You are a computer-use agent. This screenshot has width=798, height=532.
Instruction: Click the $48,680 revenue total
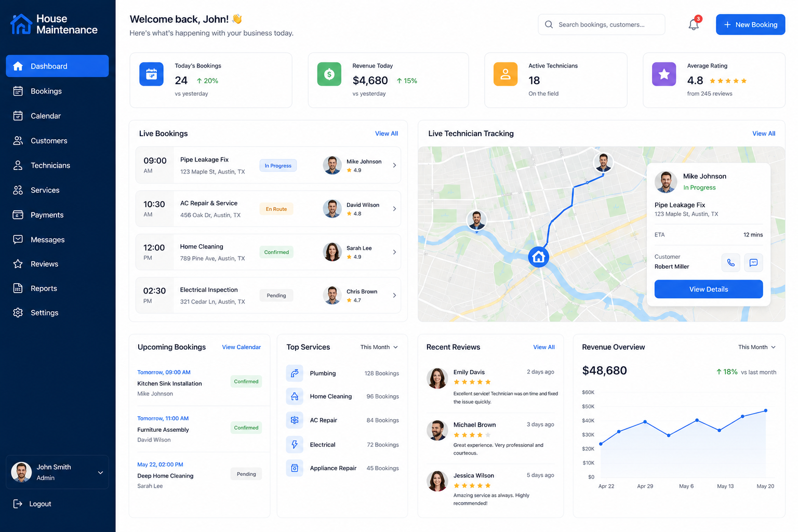click(x=605, y=370)
